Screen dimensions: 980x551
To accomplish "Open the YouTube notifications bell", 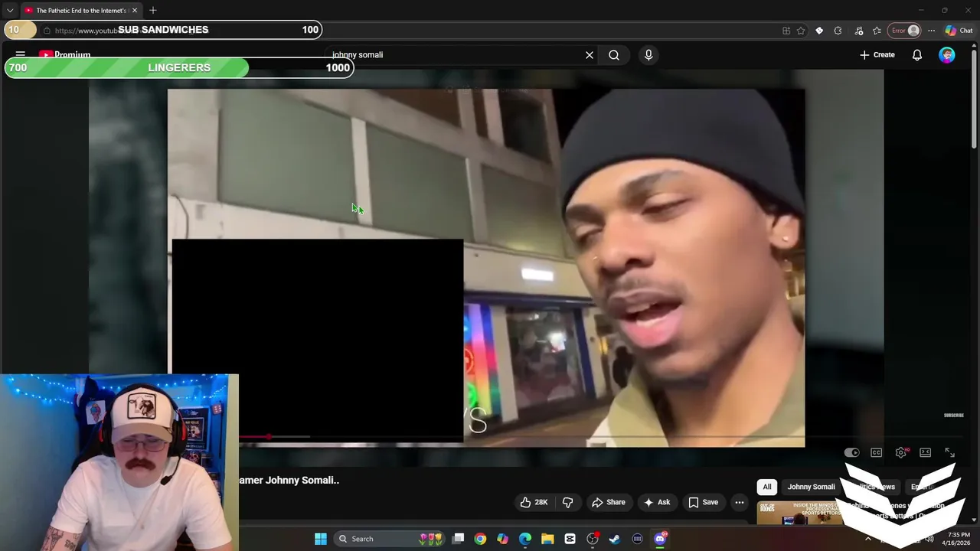I will 917,55.
